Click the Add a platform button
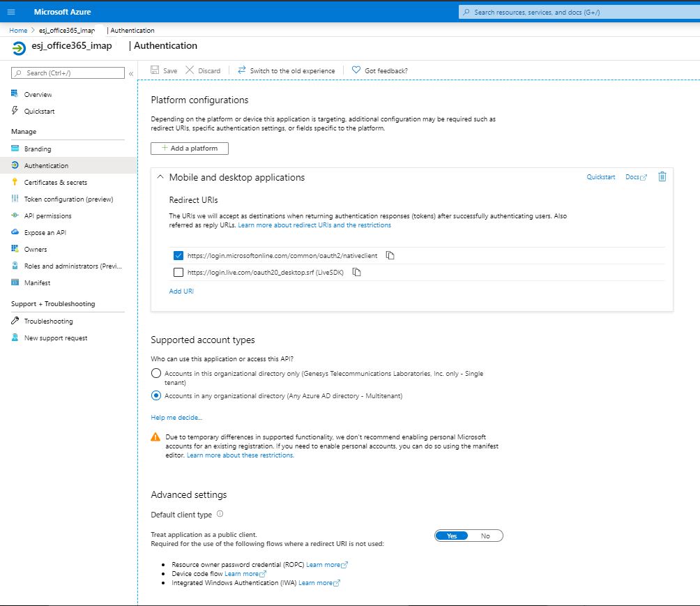Viewport: 700px width, 606px height. 190,149
